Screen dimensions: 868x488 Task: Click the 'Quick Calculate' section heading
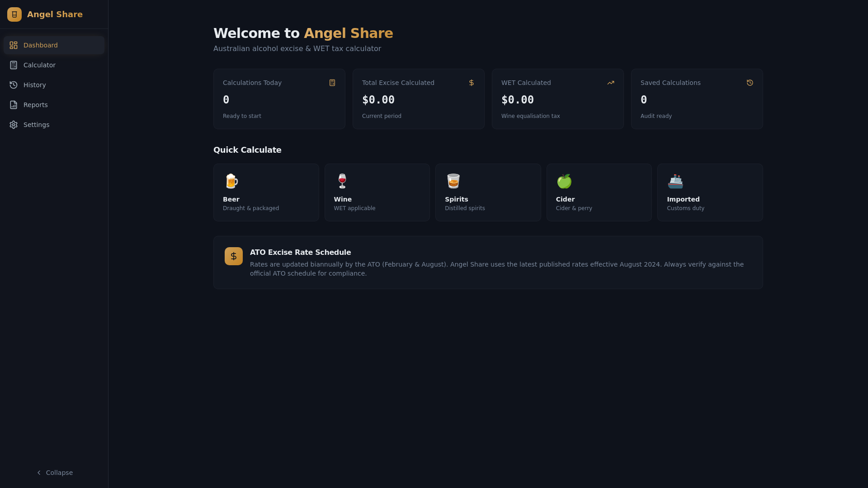(x=247, y=150)
